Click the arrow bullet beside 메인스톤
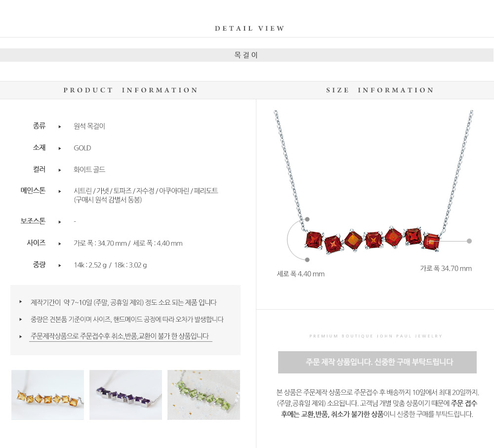 [x=60, y=191]
